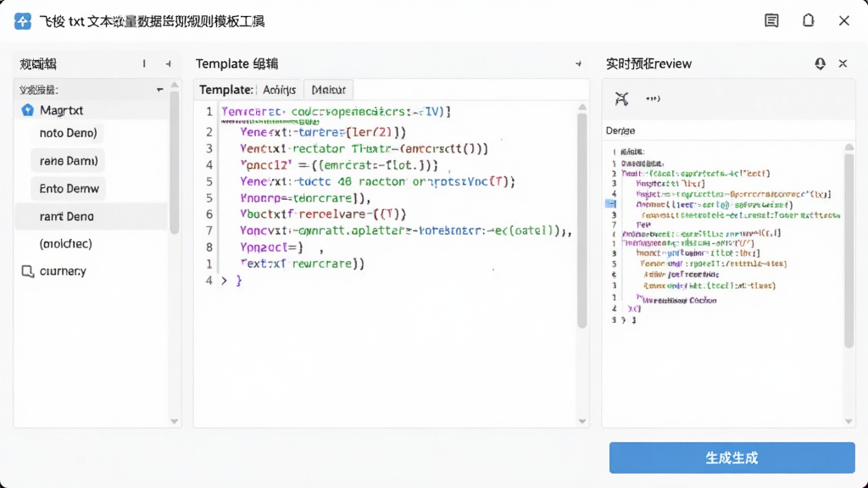Viewport: 868px width, 488px height.
Task: Click the left panel scrollbar up arrow
Action: [175, 86]
